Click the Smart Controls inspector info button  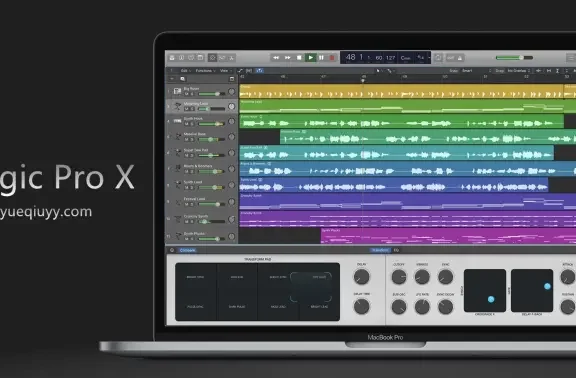[172, 250]
